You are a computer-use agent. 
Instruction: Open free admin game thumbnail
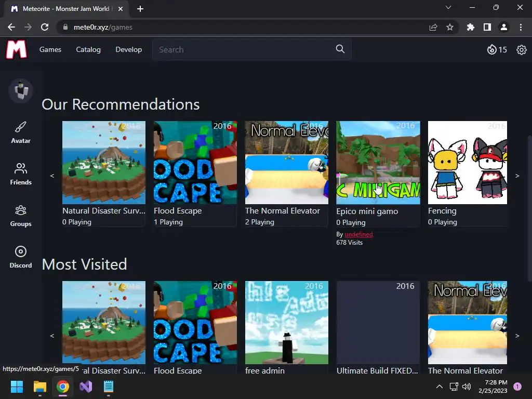(x=287, y=322)
